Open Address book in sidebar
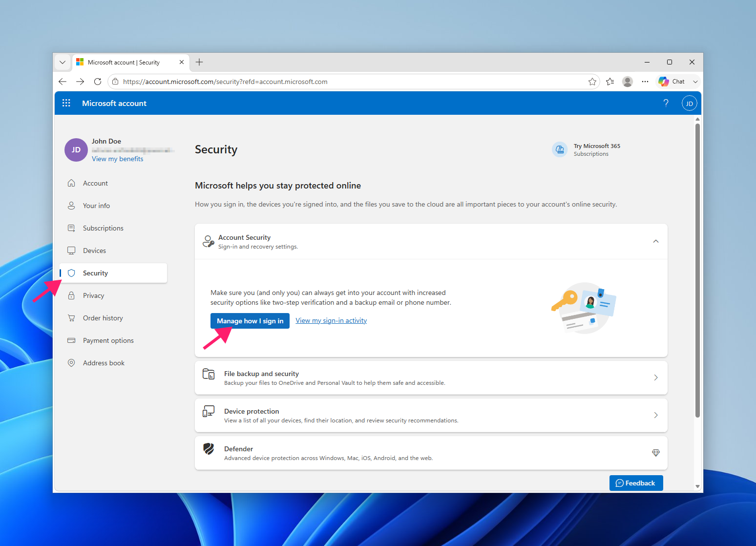 [x=113, y=363]
